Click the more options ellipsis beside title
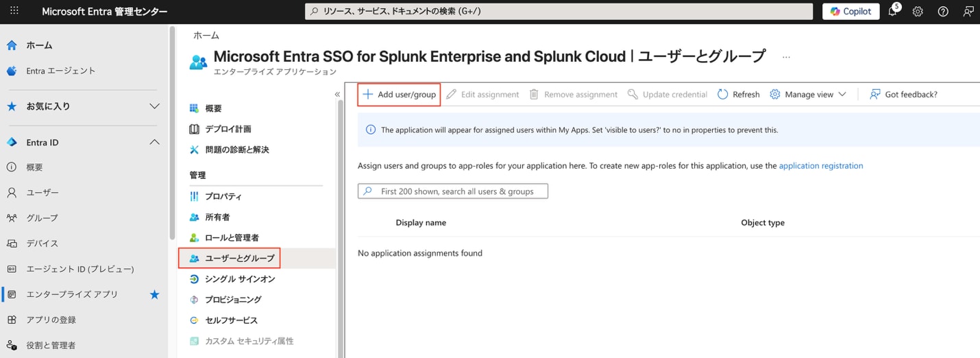The width and height of the screenshot is (980, 358). point(786,57)
